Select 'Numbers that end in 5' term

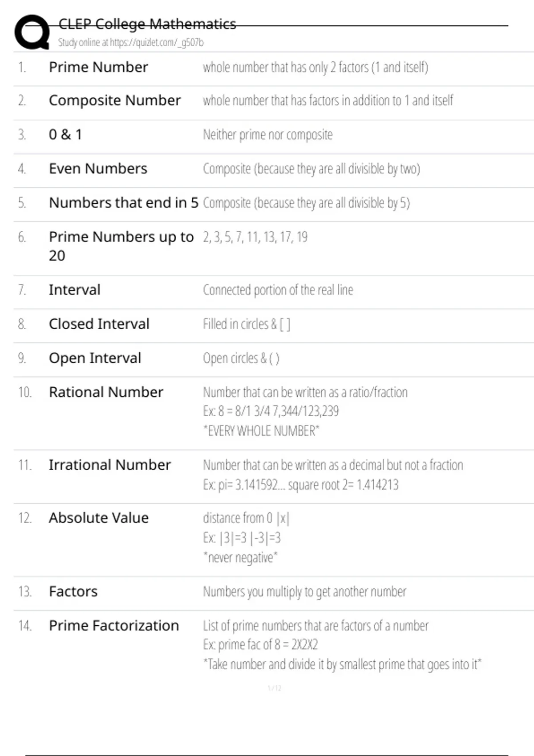(123, 203)
